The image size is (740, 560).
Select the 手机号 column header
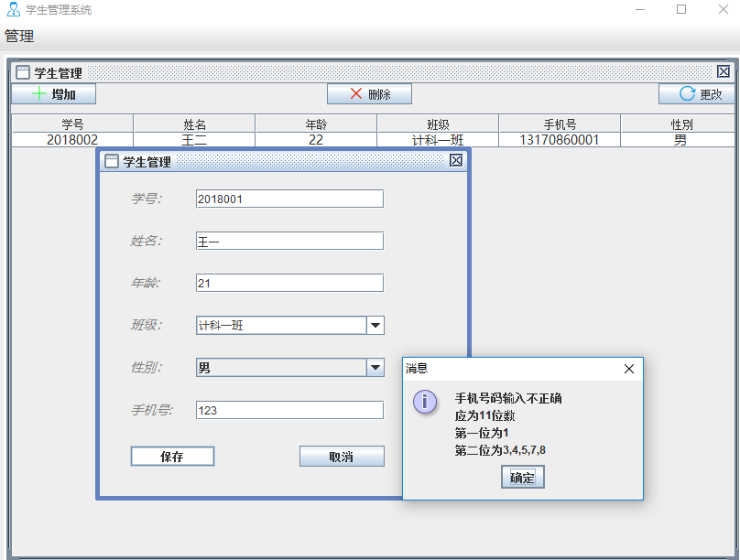[x=560, y=124]
